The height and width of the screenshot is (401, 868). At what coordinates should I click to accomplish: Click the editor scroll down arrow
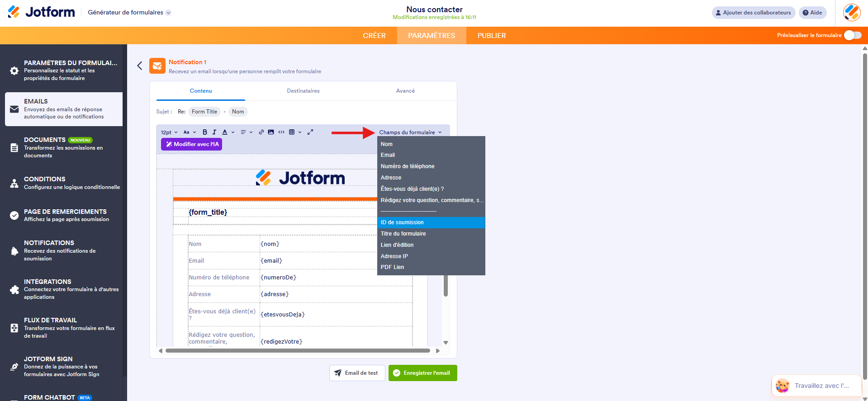point(446,343)
